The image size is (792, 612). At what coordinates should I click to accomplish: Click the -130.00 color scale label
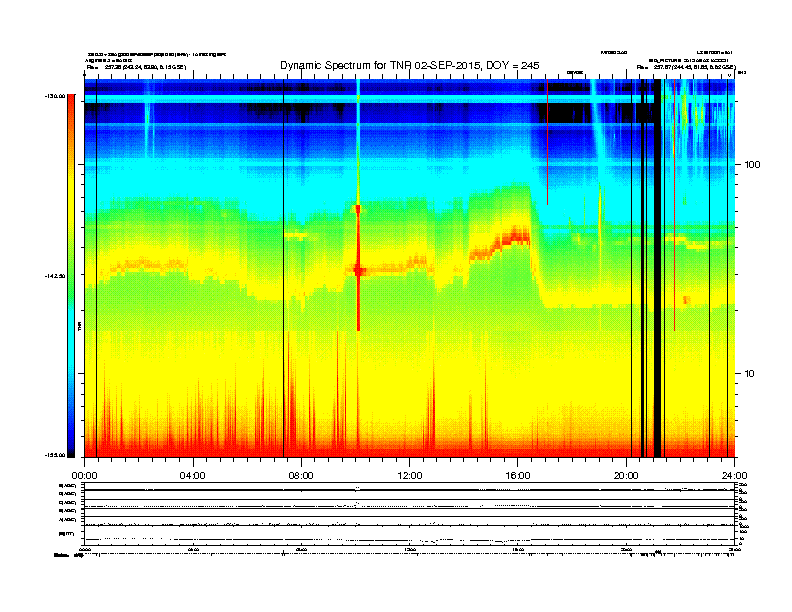(x=55, y=95)
